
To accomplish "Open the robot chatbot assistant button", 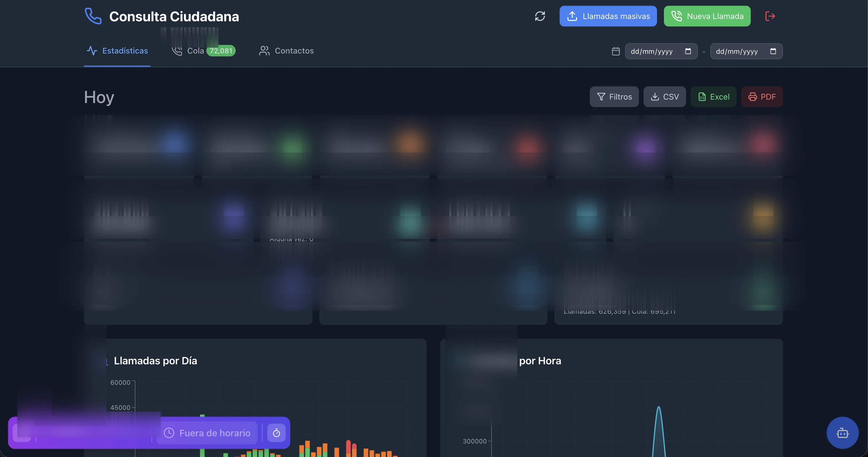I will [842, 433].
